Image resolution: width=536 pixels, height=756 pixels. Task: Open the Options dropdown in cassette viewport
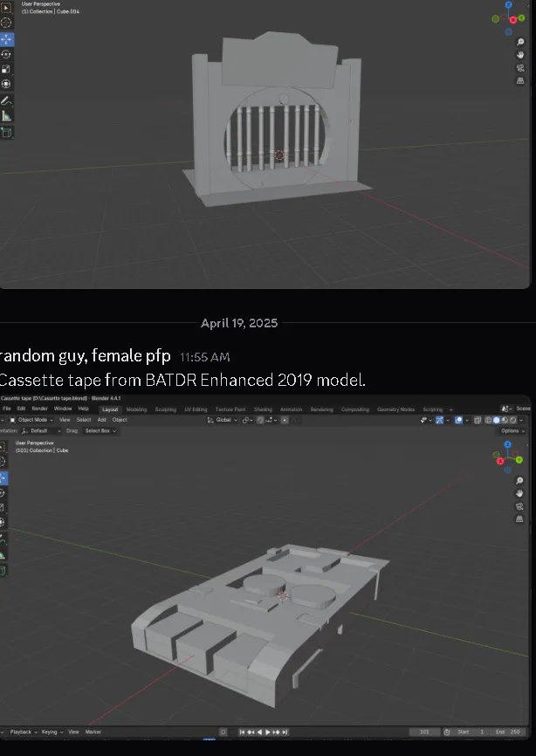512,430
